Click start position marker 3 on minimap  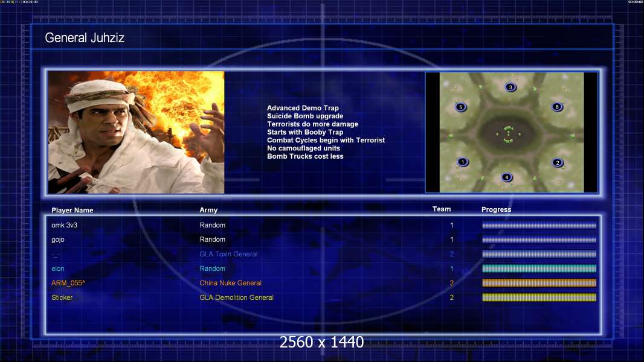click(x=510, y=87)
